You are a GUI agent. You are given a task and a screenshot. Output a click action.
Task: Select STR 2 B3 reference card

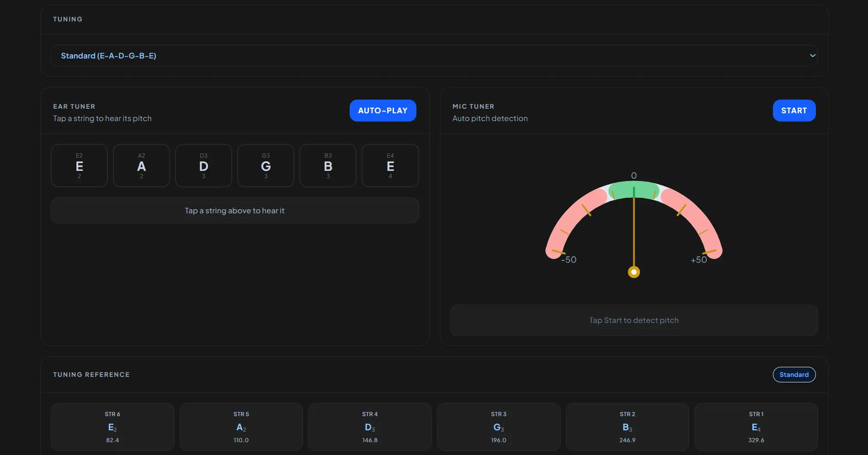pos(627,427)
